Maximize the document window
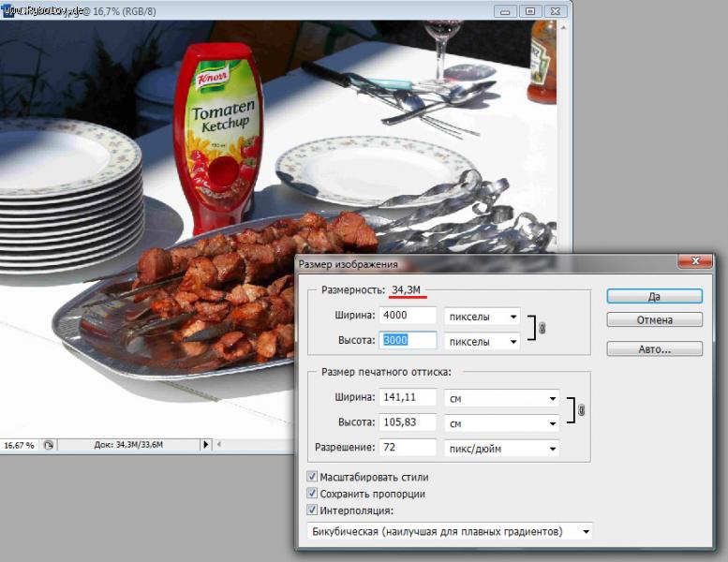The width and height of the screenshot is (728, 562). tap(529, 10)
